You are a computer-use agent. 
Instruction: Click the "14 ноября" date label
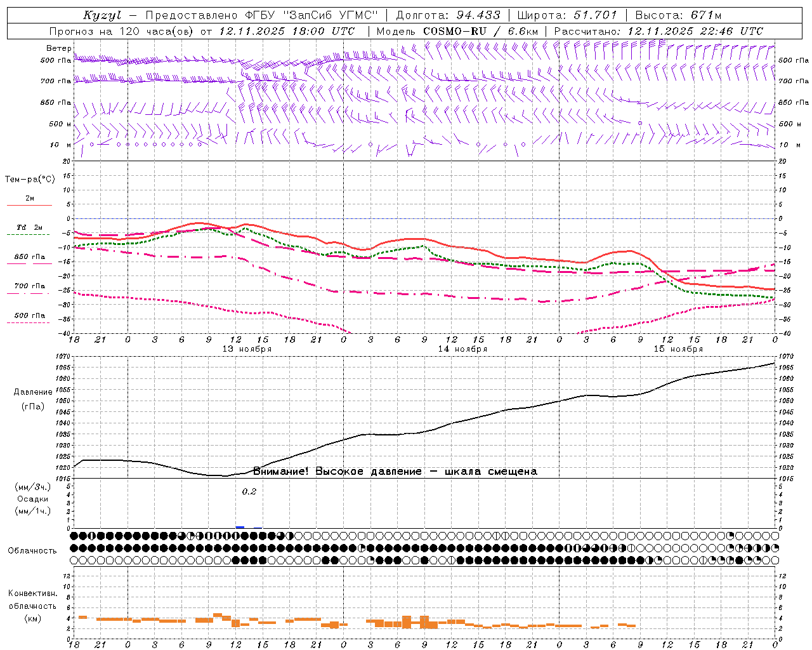tap(462, 349)
